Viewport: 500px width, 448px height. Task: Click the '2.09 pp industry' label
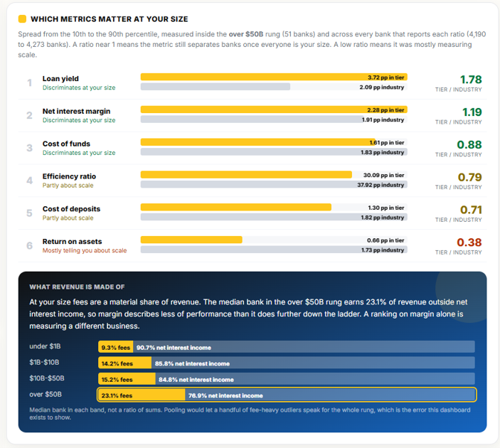(382, 87)
